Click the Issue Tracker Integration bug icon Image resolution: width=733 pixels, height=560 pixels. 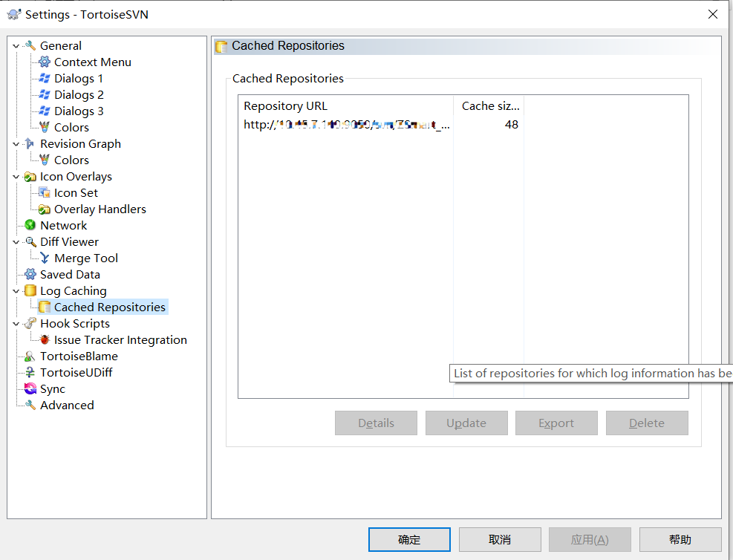point(45,340)
